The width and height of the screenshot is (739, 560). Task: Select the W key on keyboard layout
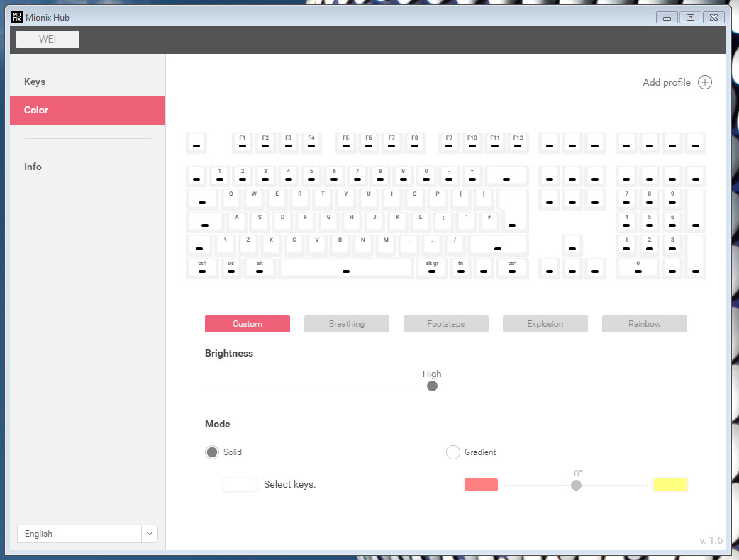(254, 198)
